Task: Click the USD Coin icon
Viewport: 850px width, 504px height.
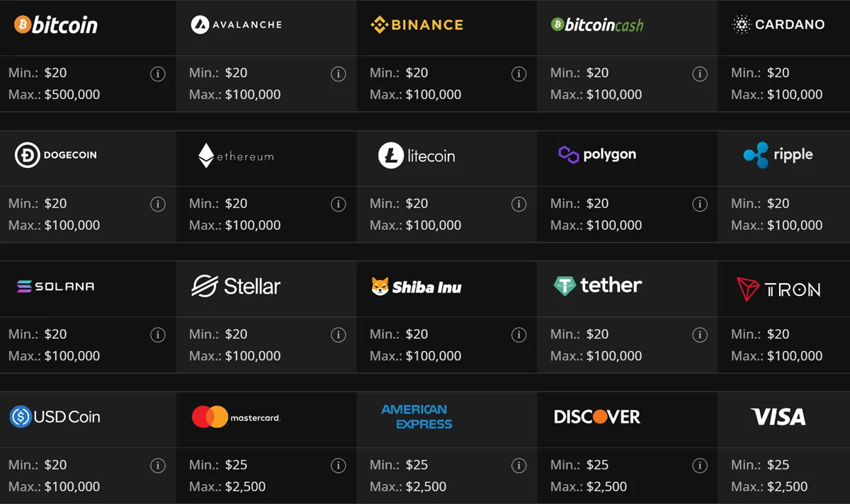Action: point(55,418)
